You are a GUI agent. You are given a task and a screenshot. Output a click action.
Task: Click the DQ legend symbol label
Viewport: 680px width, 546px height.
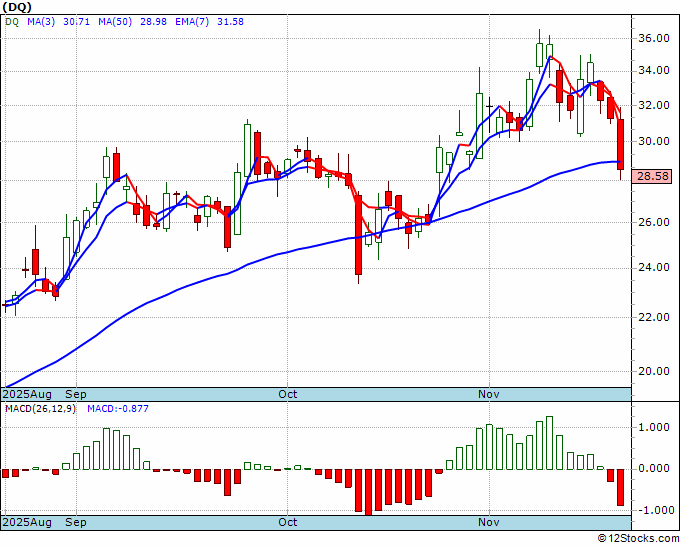coord(12,21)
